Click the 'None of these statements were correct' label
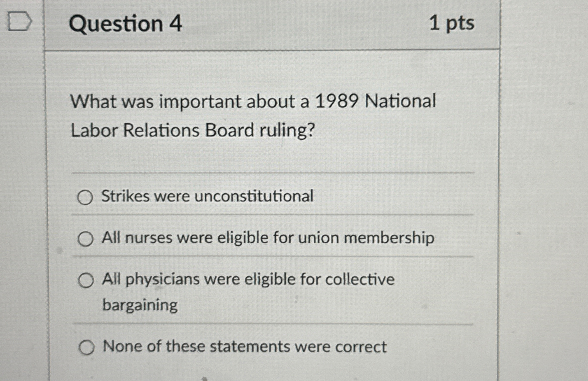Screen dimensions: 588x381 point(245,346)
